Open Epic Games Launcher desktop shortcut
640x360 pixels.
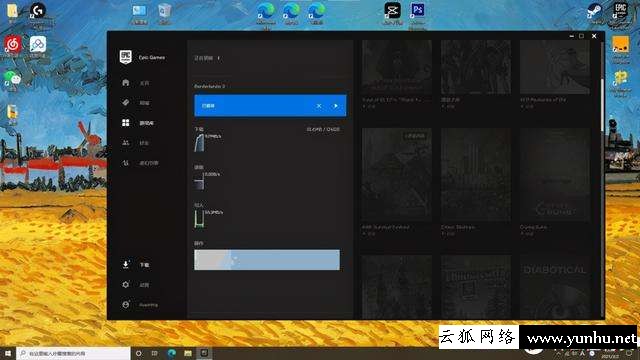point(620,12)
